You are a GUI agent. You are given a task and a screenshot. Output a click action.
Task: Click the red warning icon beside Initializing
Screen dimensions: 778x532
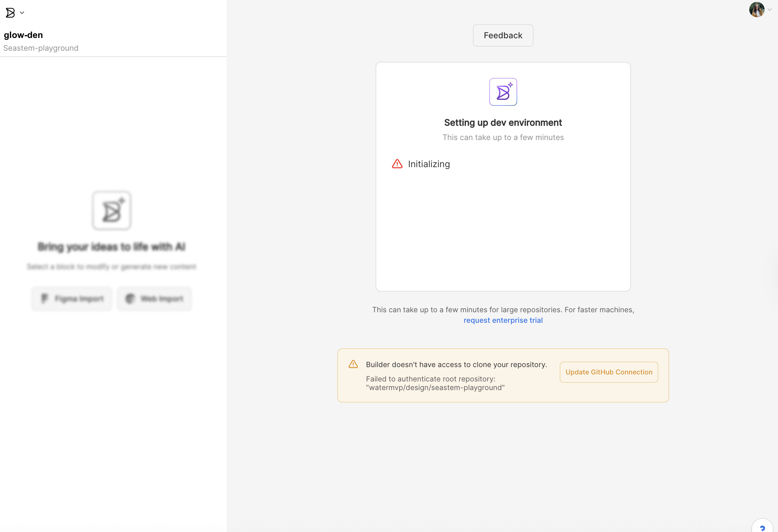click(x=397, y=164)
